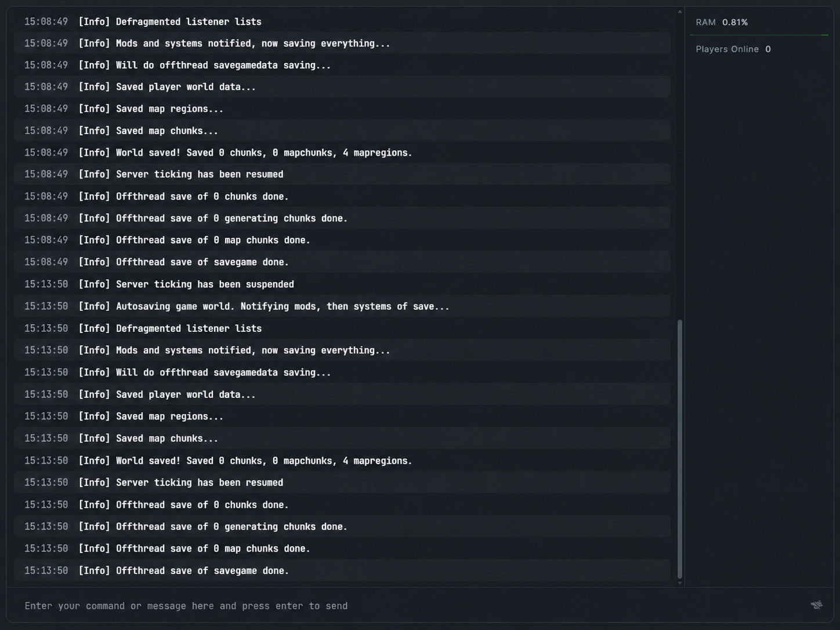Select the 15:13:50 Mods and systems notified line
The image size is (840, 630).
click(342, 350)
